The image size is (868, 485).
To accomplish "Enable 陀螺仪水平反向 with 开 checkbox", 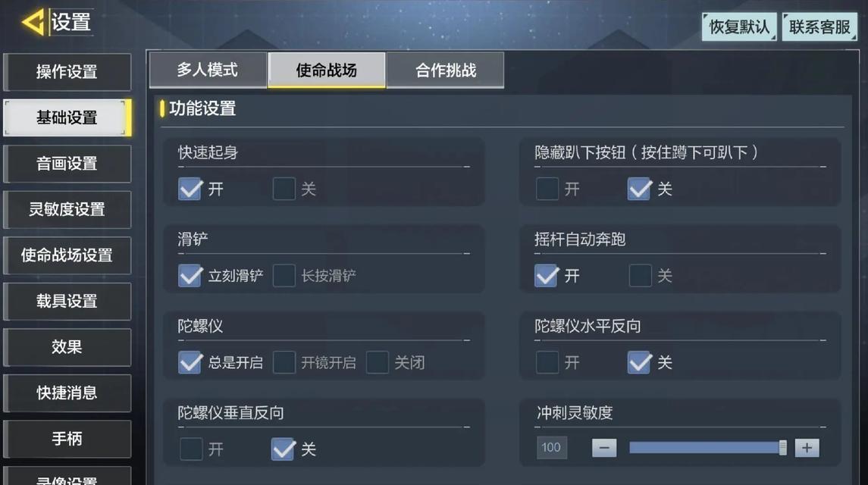I will (547, 362).
